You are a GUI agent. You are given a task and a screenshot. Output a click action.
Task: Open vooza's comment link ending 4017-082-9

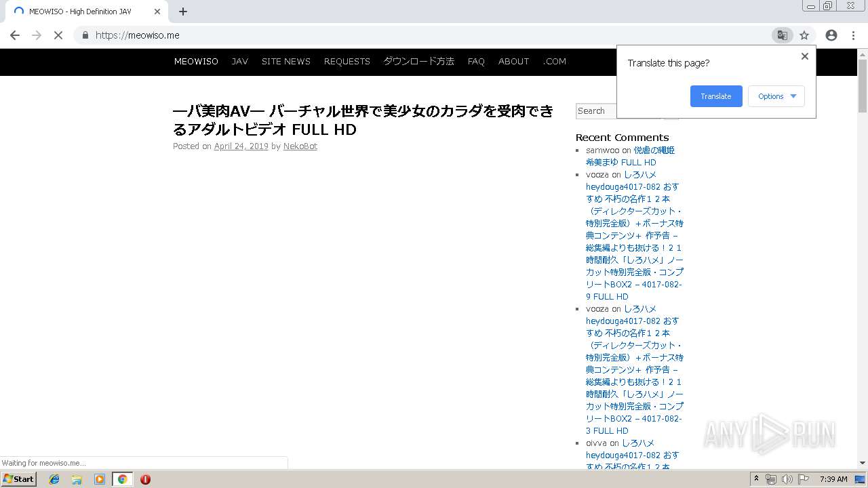(x=635, y=235)
